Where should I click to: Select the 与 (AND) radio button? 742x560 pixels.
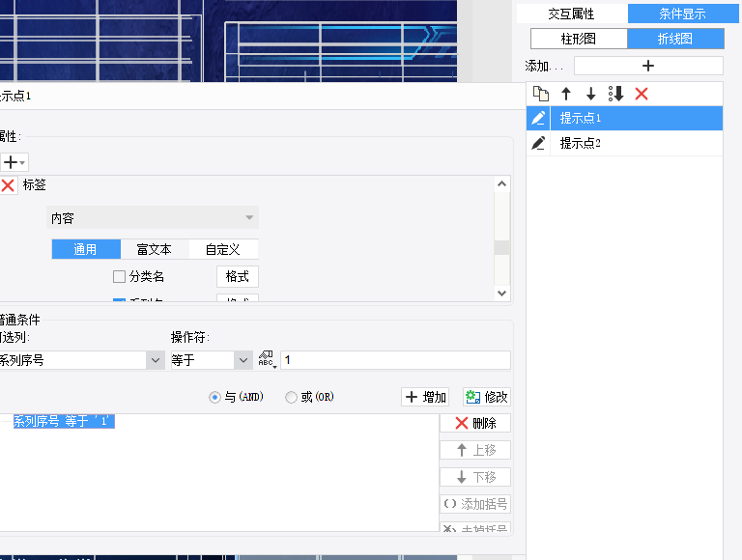(x=214, y=397)
